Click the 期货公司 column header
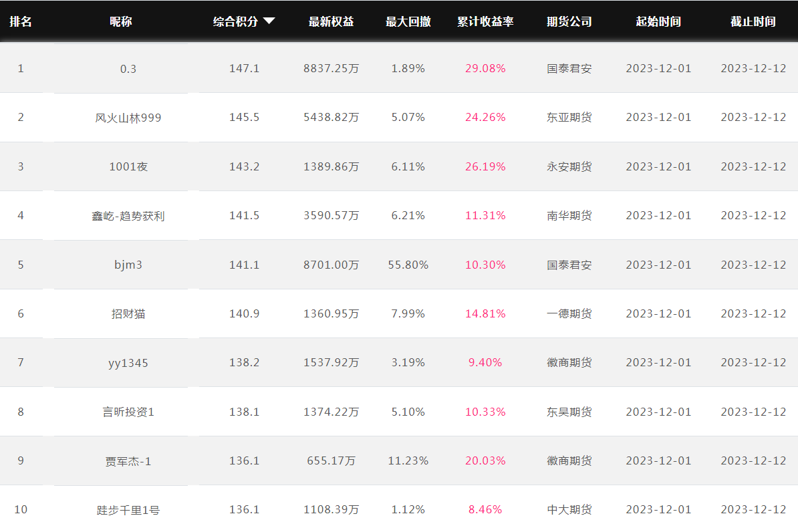The height and width of the screenshot is (532, 798). coord(569,21)
